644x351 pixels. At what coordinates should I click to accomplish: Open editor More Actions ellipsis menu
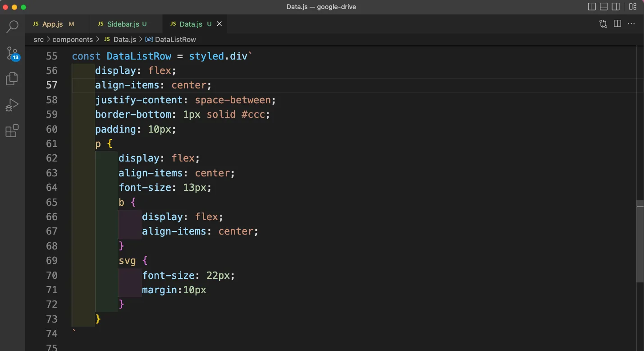631,24
